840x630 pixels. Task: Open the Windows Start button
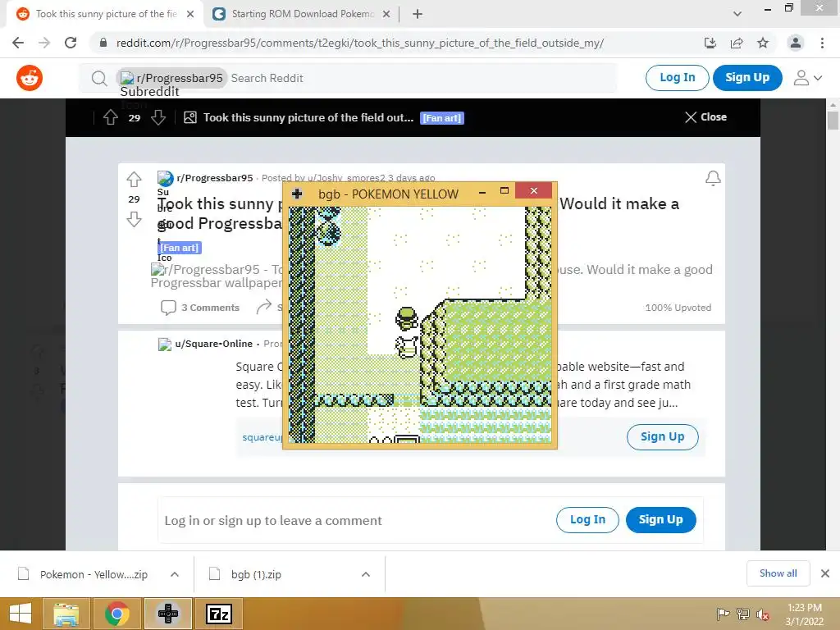click(x=21, y=614)
